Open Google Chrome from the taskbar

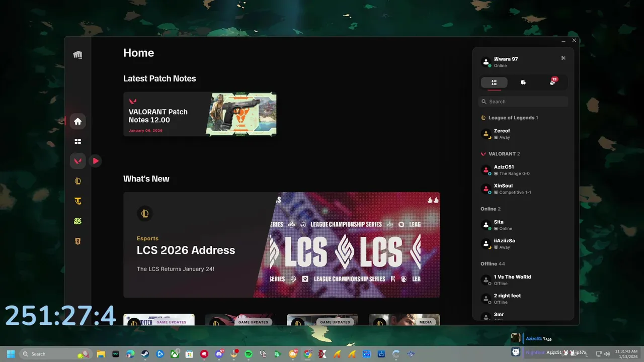308,354
